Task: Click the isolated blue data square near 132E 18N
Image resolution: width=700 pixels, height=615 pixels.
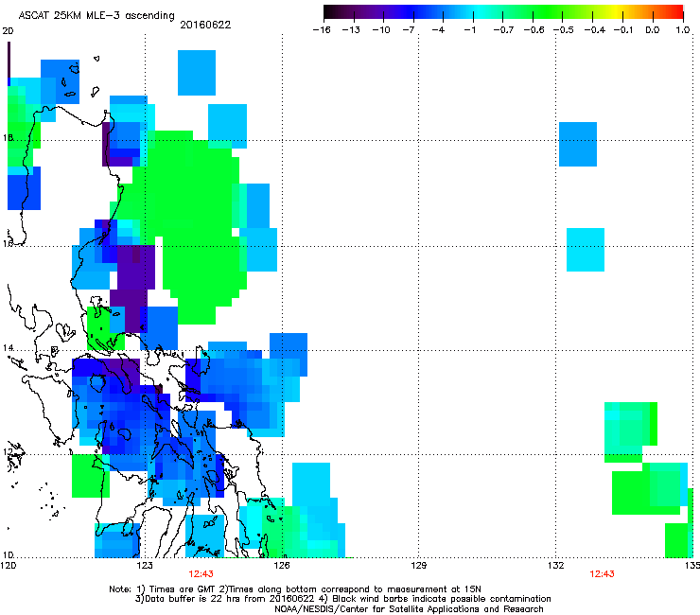Action: pyautogui.click(x=578, y=144)
